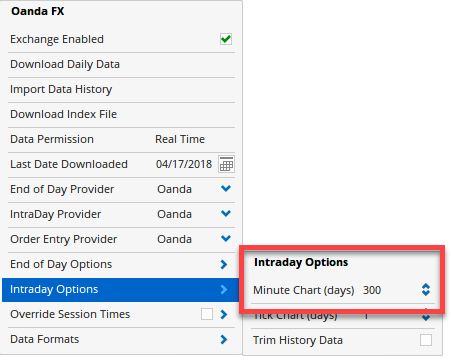451x364 pixels.
Task: Click the Minute Chart value 300
Action: [372, 290]
